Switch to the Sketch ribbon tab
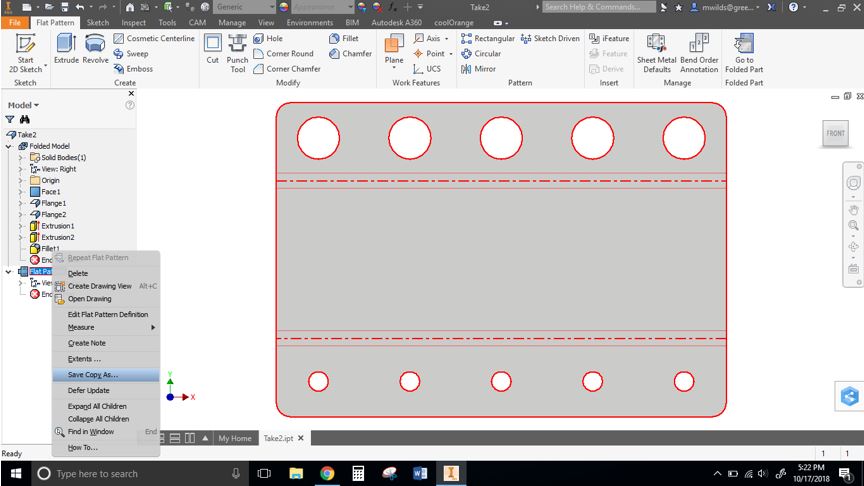This screenshot has width=864, height=486. click(98, 23)
